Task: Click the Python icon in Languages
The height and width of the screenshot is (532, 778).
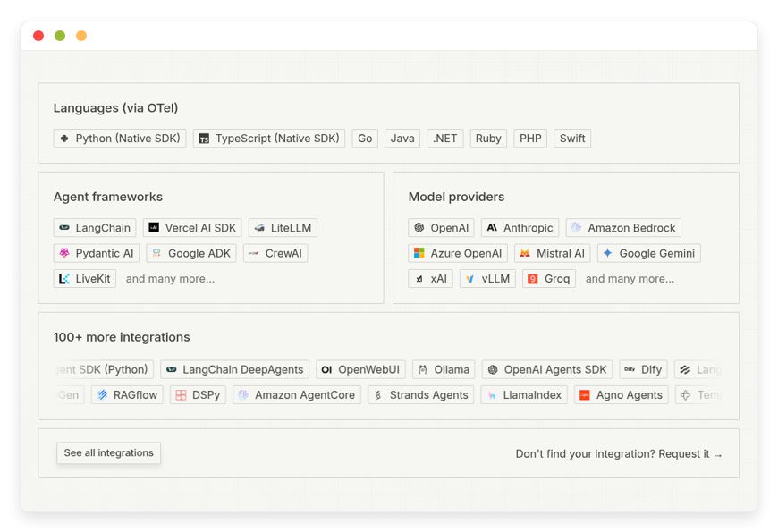Action: pos(64,139)
